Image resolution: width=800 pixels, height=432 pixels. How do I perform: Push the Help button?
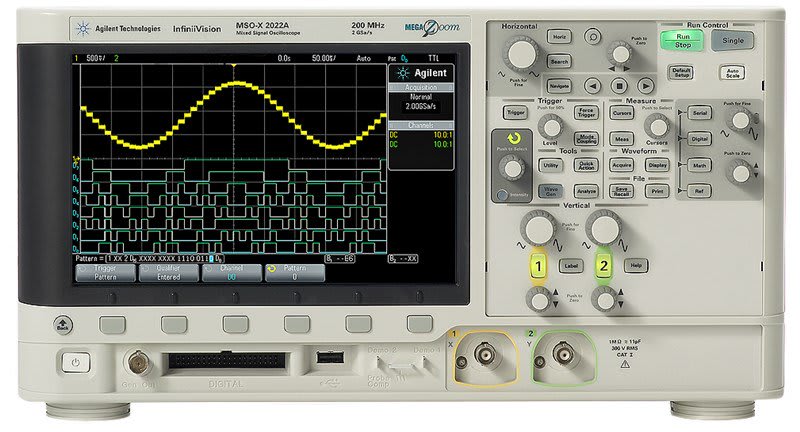point(636,265)
